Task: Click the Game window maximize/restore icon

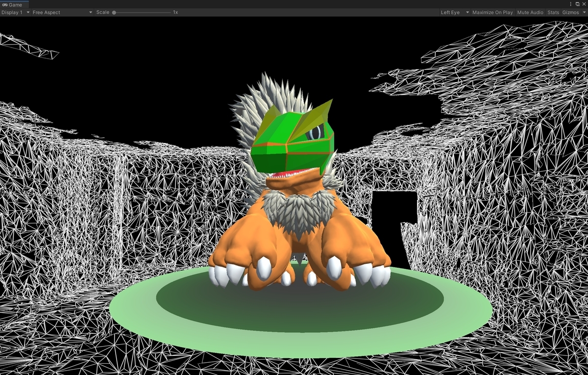Action: [x=578, y=4]
